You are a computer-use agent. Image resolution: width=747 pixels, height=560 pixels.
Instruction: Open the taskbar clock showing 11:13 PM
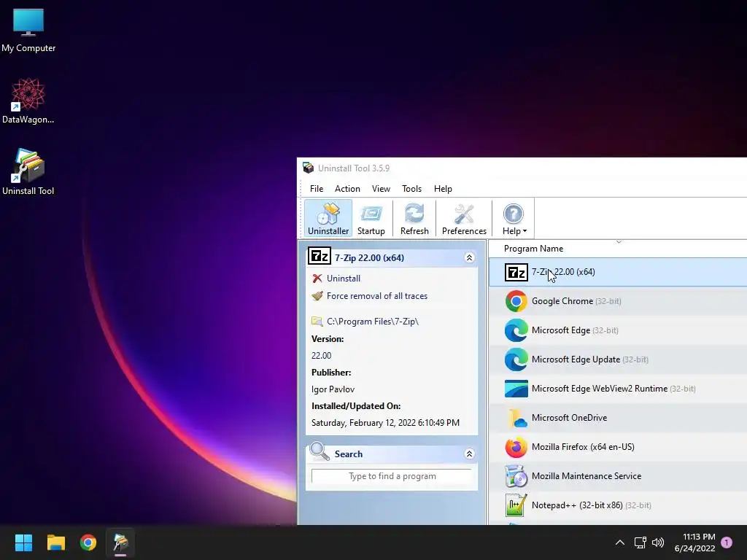[694, 542]
